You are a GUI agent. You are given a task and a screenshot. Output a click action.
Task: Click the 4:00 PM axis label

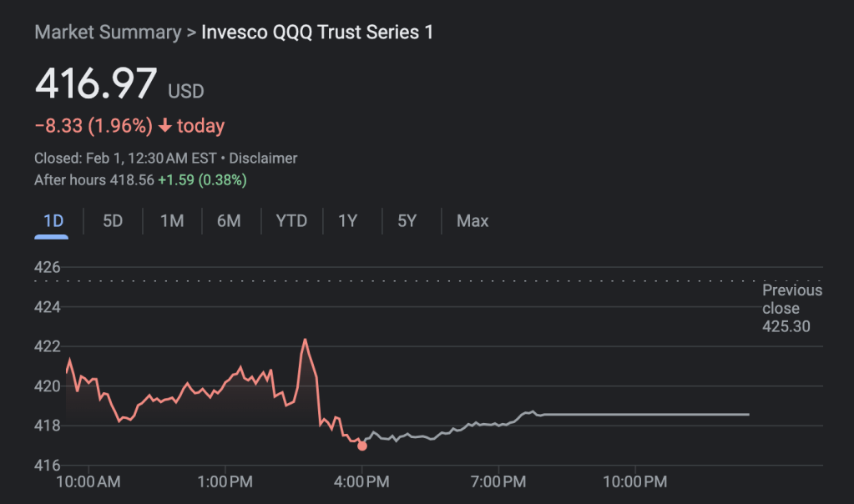(361, 481)
